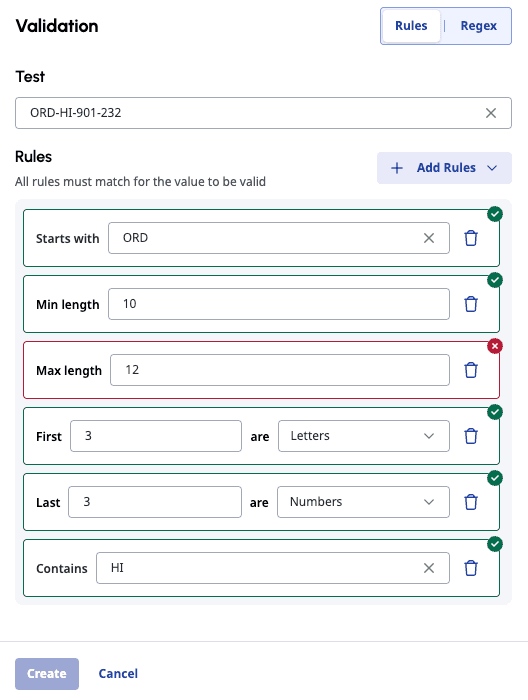Click the plus icon in Add Rules
528x700 pixels.
click(x=397, y=168)
